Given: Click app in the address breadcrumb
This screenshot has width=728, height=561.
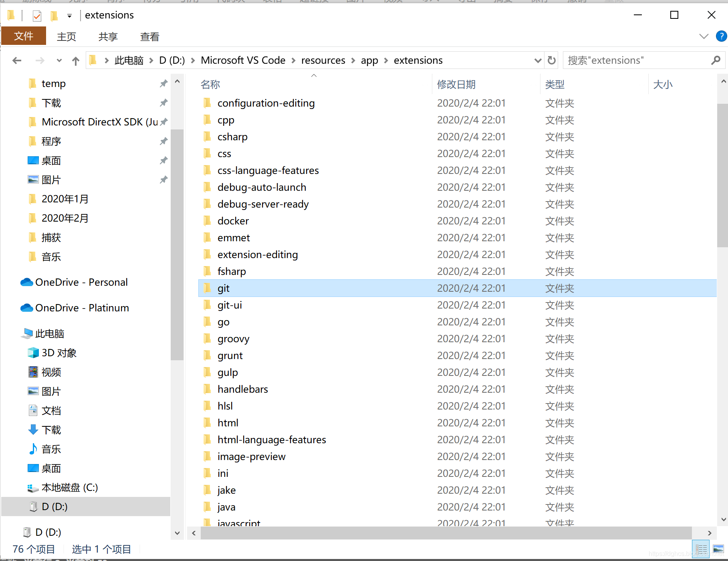Looking at the screenshot, I should click(369, 61).
